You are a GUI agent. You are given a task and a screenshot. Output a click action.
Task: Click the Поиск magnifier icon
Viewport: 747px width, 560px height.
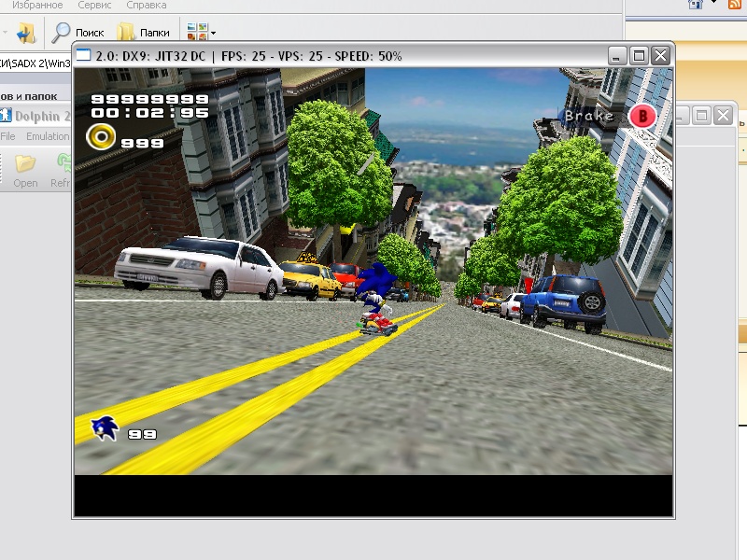click(x=62, y=33)
